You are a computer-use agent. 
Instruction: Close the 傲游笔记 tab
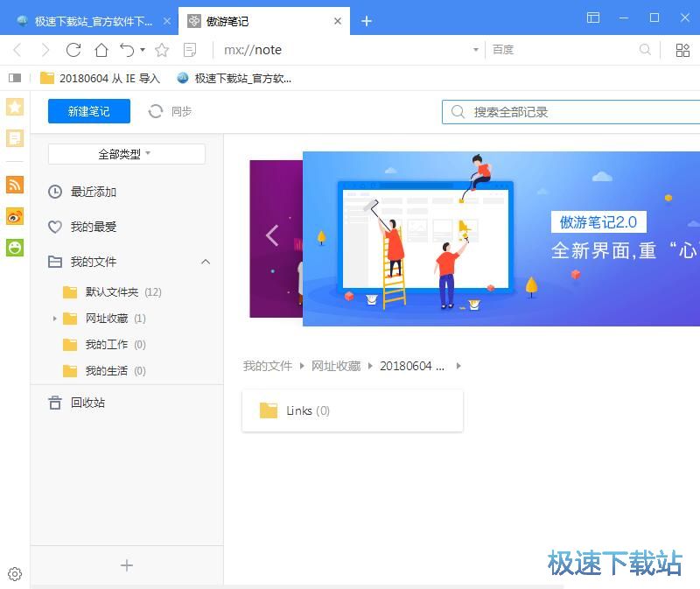pos(338,21)
